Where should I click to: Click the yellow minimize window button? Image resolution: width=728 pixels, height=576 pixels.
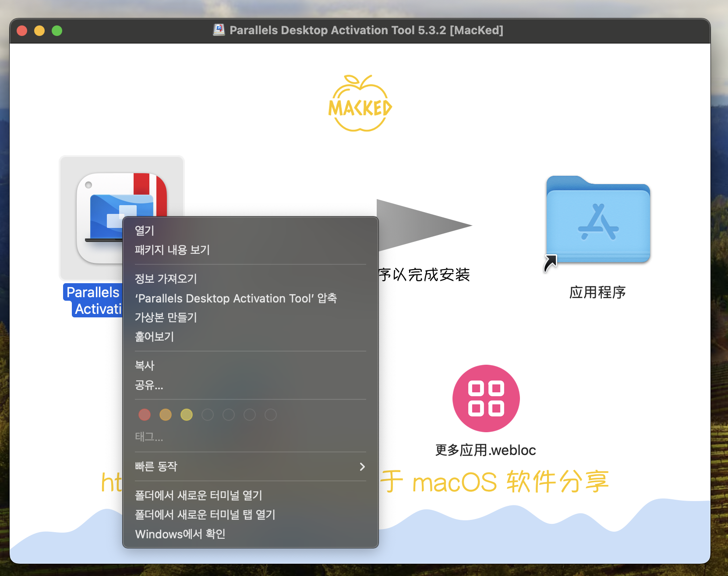click(39, 31)
